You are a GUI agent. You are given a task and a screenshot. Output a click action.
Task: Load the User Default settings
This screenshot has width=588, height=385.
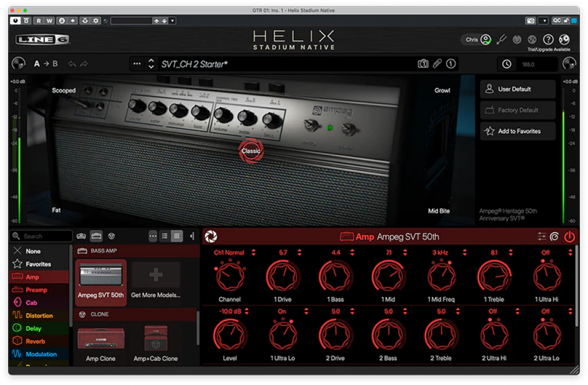[x=518, y=89]
